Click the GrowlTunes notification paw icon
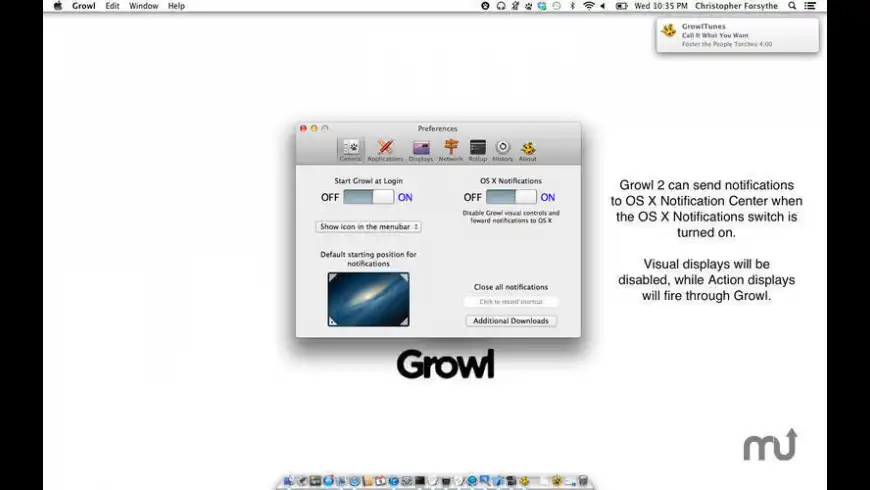 pos(669,31)
